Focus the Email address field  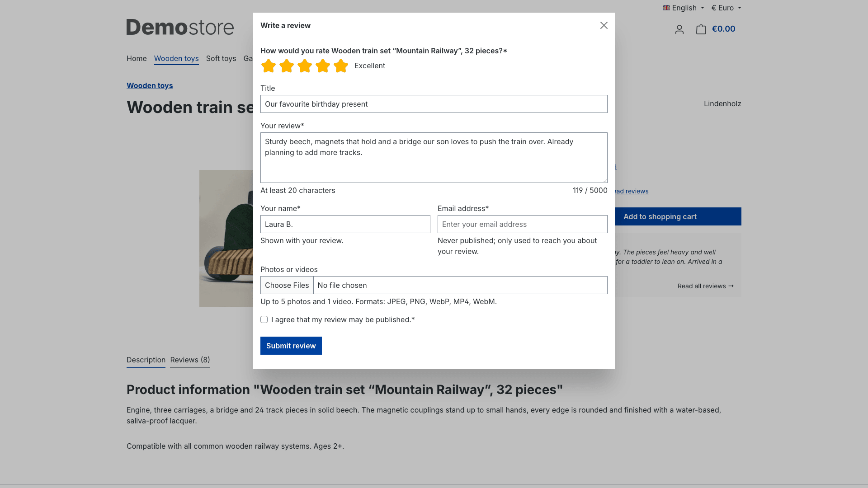pos(523,224)
